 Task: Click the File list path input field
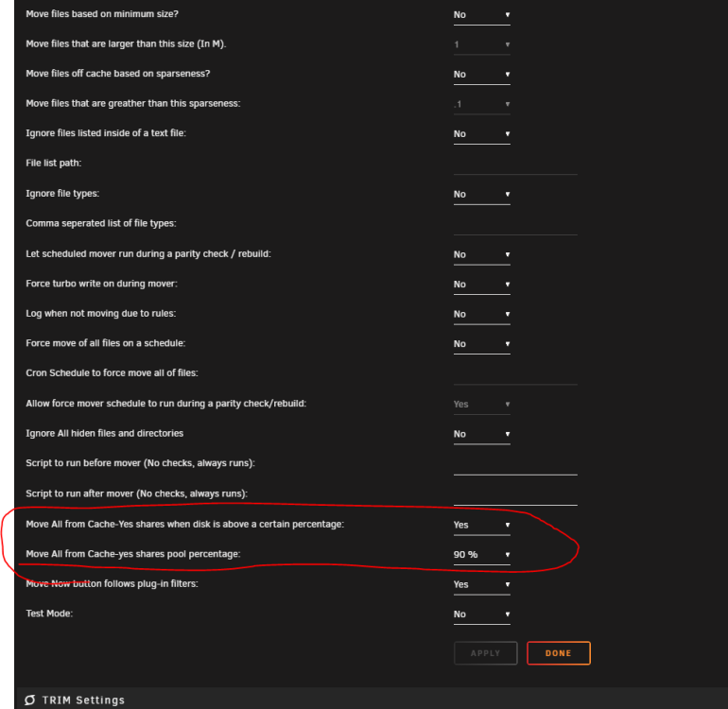pos(515,164)
